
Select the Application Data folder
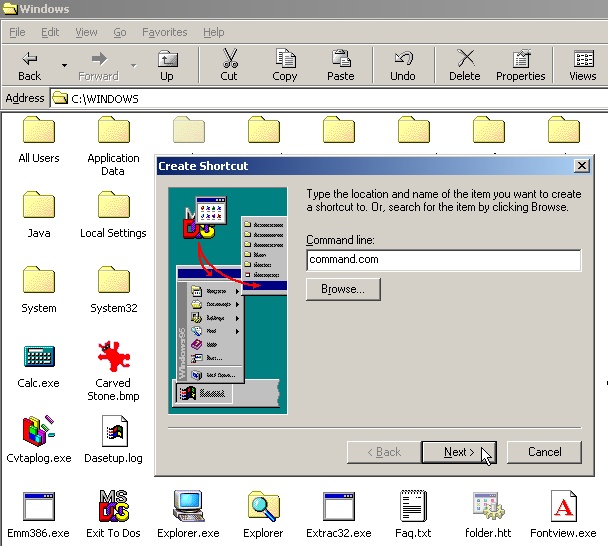click(x=113, y=146)
